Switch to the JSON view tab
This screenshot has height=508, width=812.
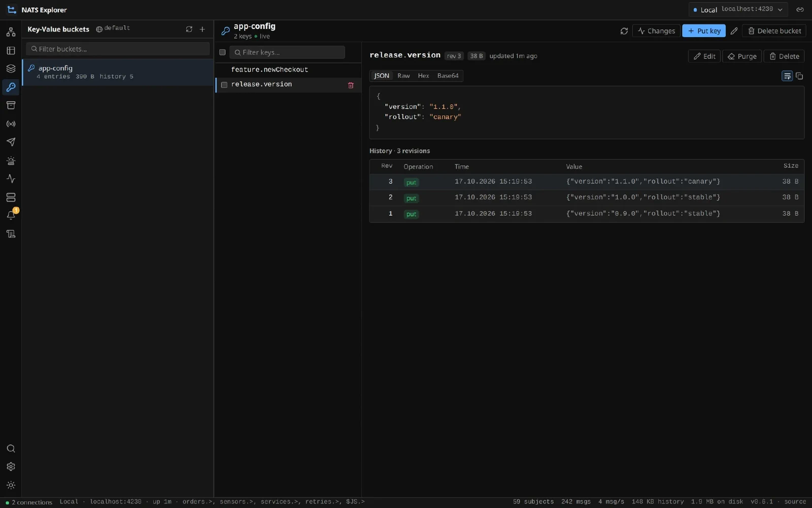(x=382, y=76)
